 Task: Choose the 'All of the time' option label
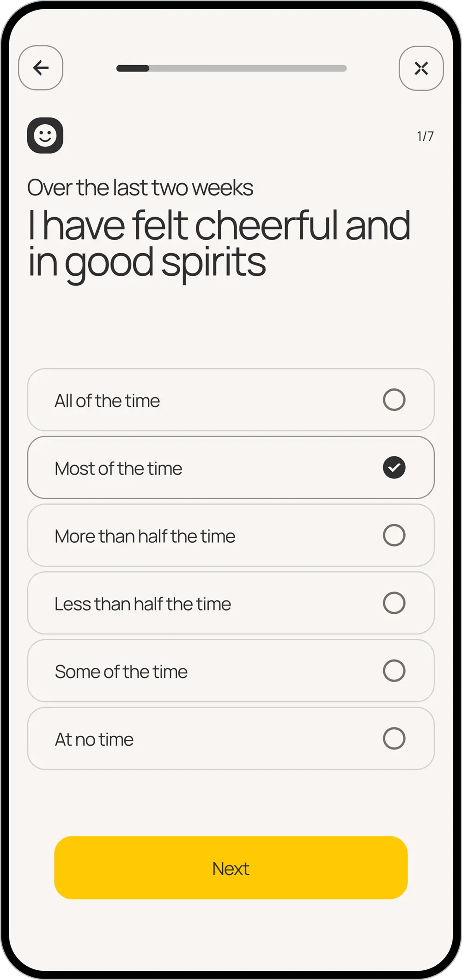click(x=107, y=401)
